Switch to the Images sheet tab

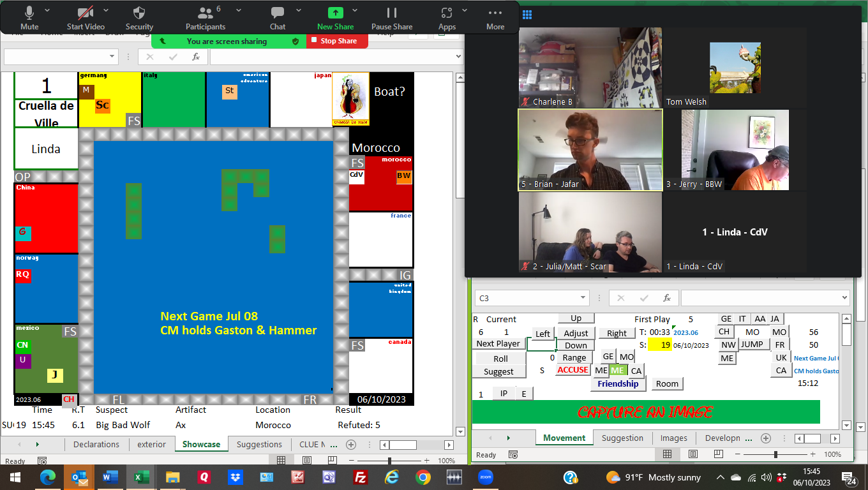[674, 438]
